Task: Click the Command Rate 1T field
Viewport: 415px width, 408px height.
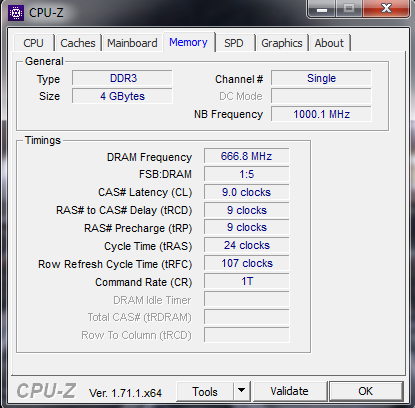Action: point(247,281)
